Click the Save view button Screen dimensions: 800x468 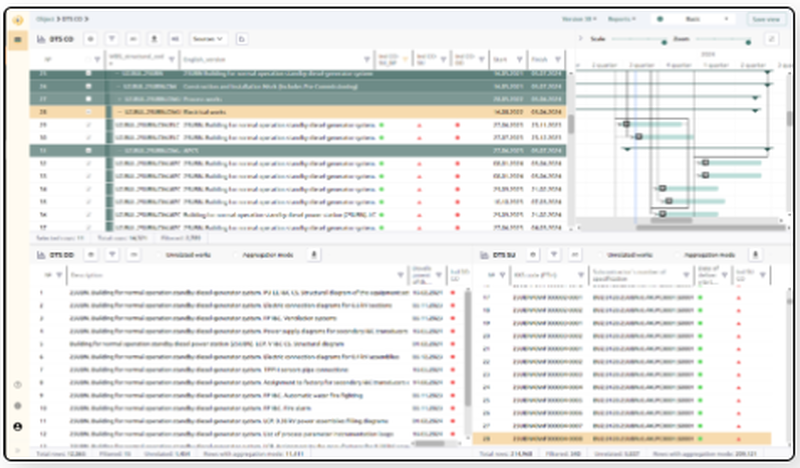click(765, 18)
